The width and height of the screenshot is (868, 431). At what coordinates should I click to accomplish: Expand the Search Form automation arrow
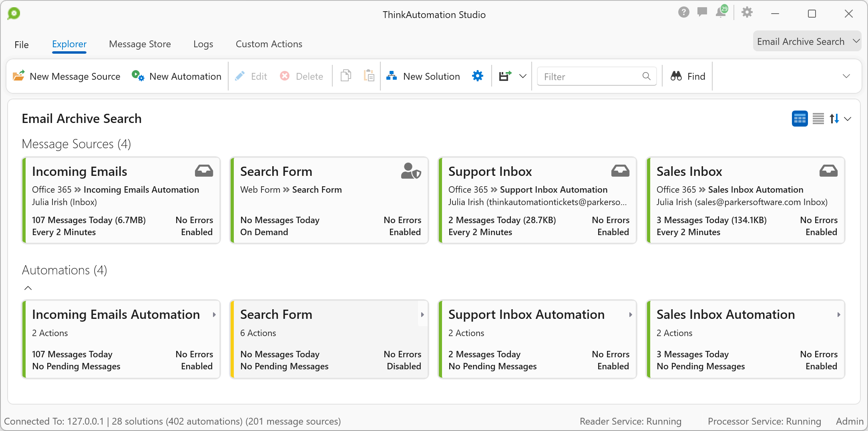pos(422,315)
